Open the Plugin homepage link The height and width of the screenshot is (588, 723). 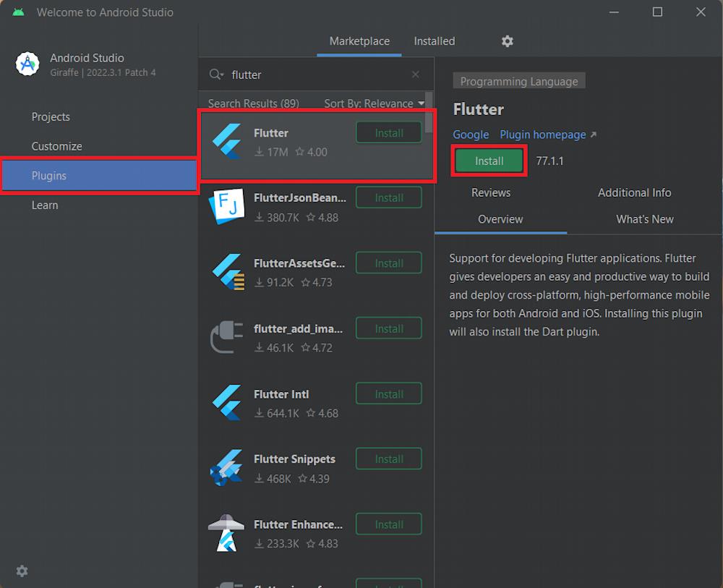(x=548, y=135)
